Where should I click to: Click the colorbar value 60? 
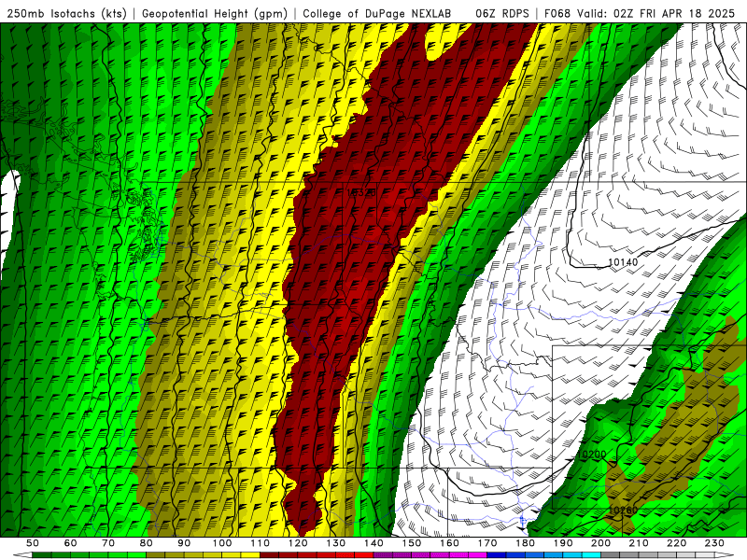pos(71,543)
